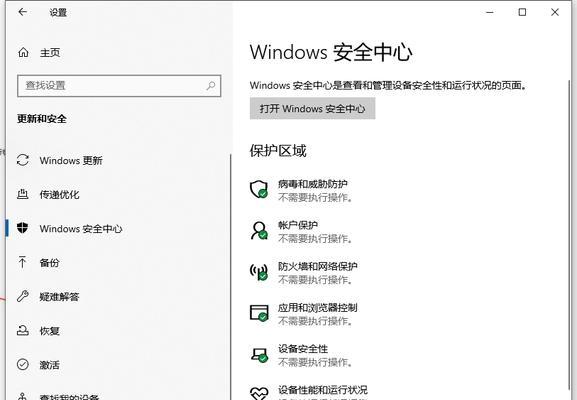Open the 激活 sidebar entry
Screen dimensions: 577x400
point(50,365)
